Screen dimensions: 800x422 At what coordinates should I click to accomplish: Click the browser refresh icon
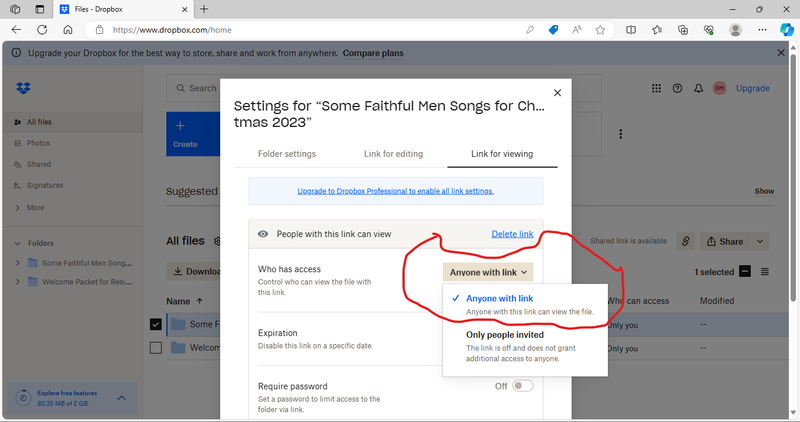(x=42, y=30)
